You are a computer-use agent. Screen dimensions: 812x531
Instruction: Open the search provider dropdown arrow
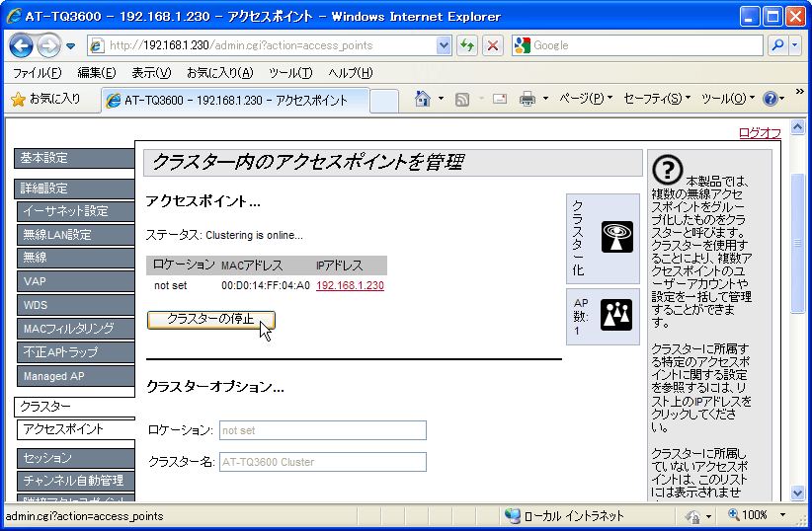tap(795, 45)
